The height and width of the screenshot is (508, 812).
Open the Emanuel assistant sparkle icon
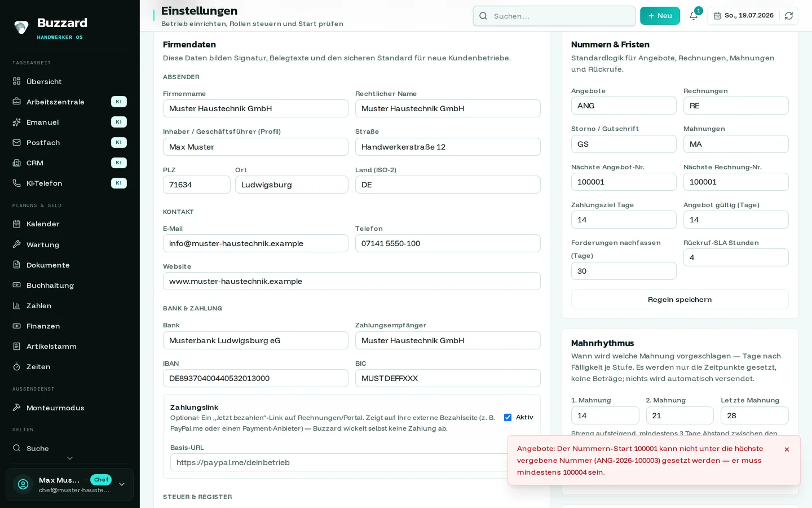point(16,122)
